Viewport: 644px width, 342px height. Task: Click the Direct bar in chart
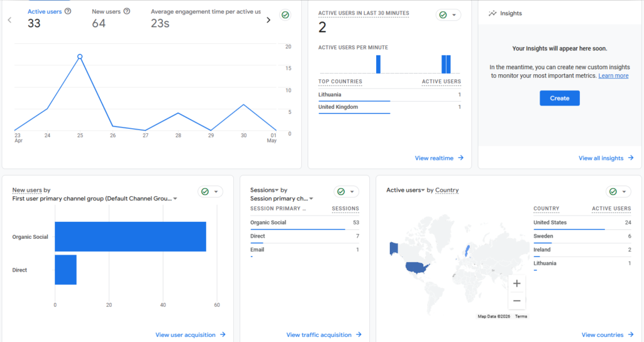tap(65, 270)
